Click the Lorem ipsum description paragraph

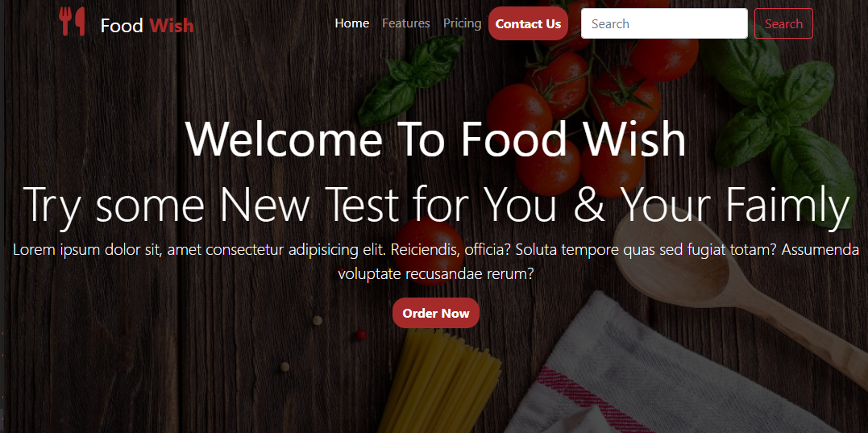click(436, 261)
